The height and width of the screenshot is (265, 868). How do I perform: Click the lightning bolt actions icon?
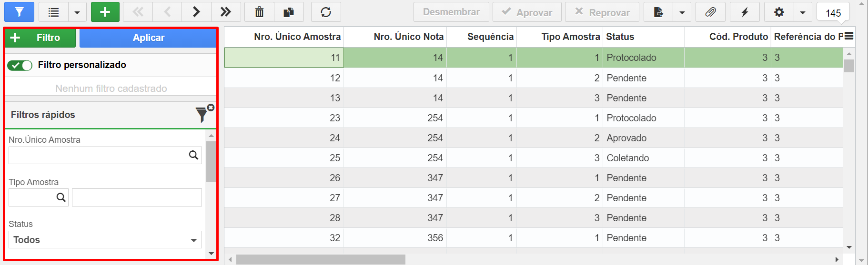pyautogui.click(x=745, y=12)
